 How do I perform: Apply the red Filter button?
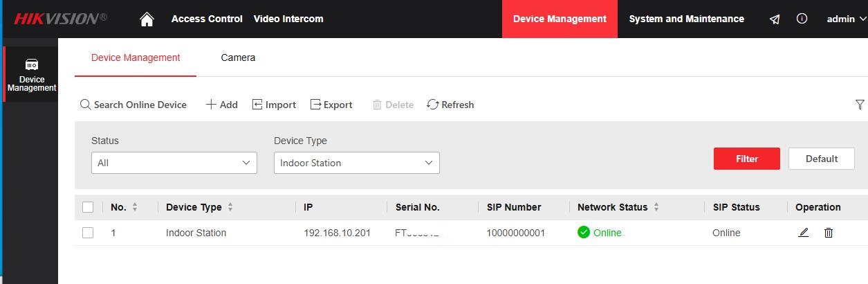747,159
